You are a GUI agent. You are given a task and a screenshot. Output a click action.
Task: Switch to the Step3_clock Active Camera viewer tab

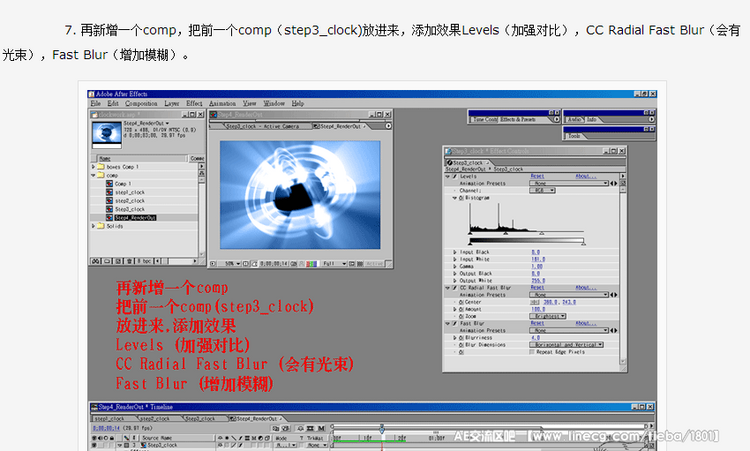[262, 126]
